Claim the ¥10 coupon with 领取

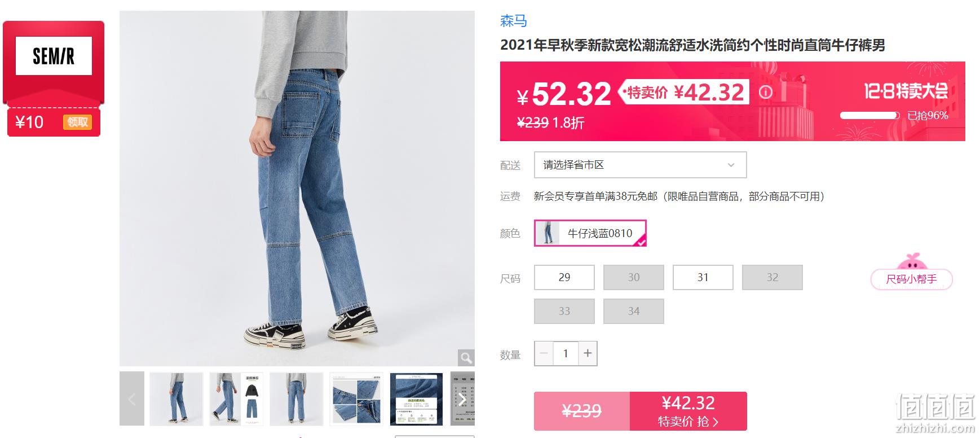point(78,122)
